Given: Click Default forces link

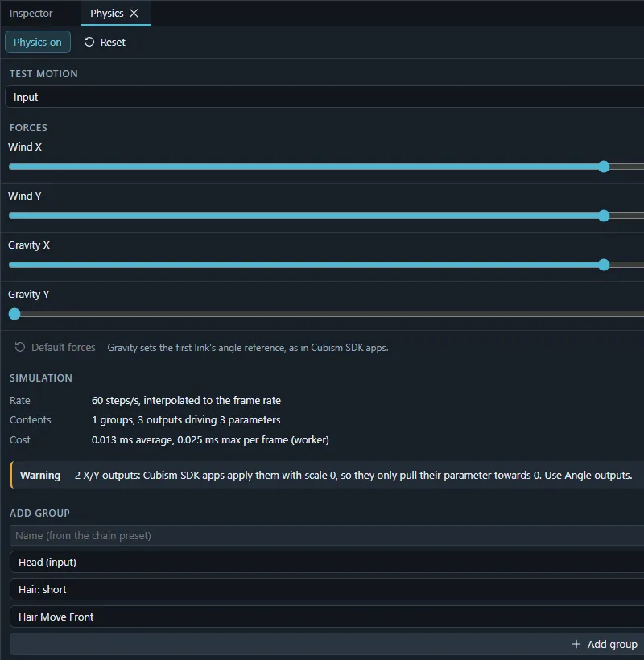Looking at the screenshot, I should pos(63,347).
